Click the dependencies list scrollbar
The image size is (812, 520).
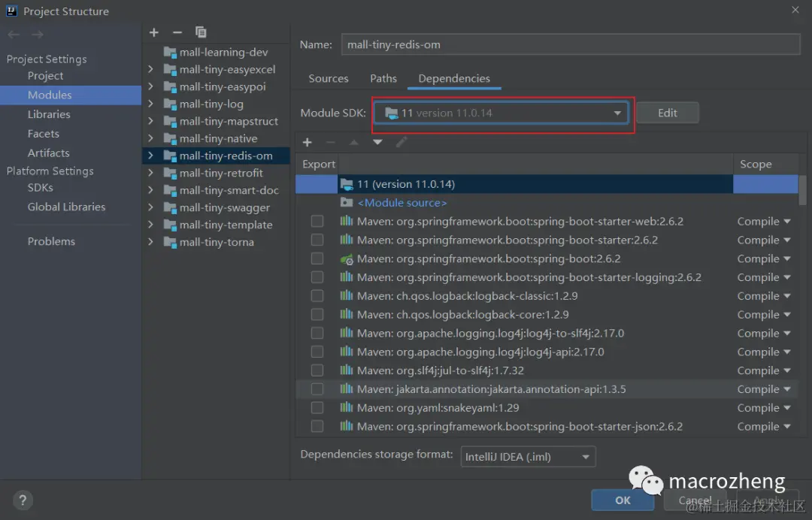click(x=802, y=190)
